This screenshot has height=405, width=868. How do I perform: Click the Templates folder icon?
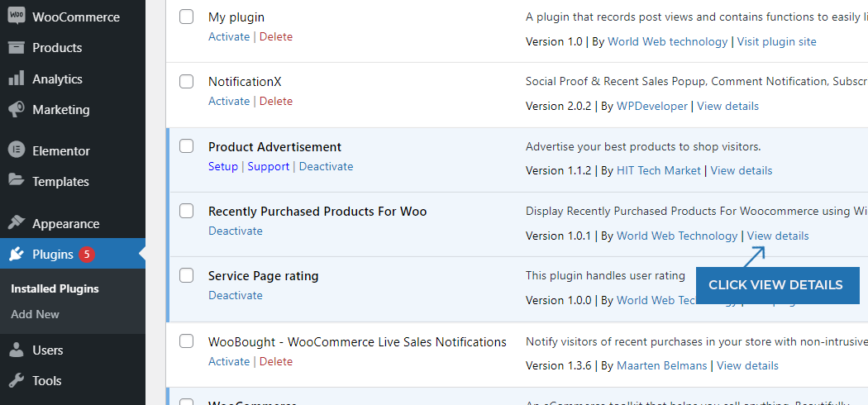click(x=16, y=181)
